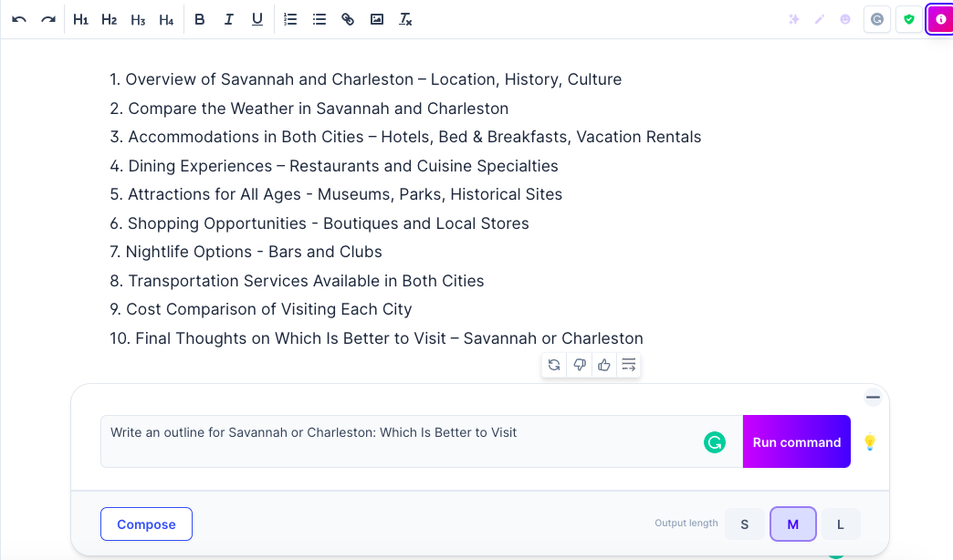The width and height of the screenshot is (953, 560).
Task: Open the Grammarly toolbar button
Action: click(877, 19)
